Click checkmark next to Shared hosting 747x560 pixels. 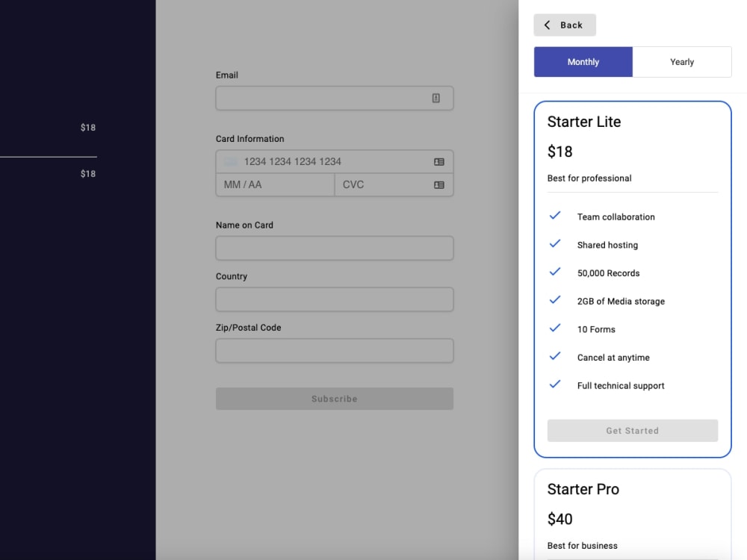[x=555, y=244]
